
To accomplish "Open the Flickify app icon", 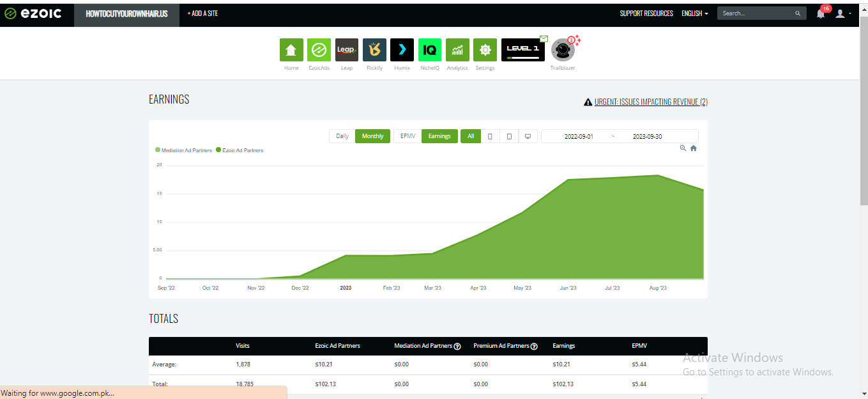I will [374, 50].
